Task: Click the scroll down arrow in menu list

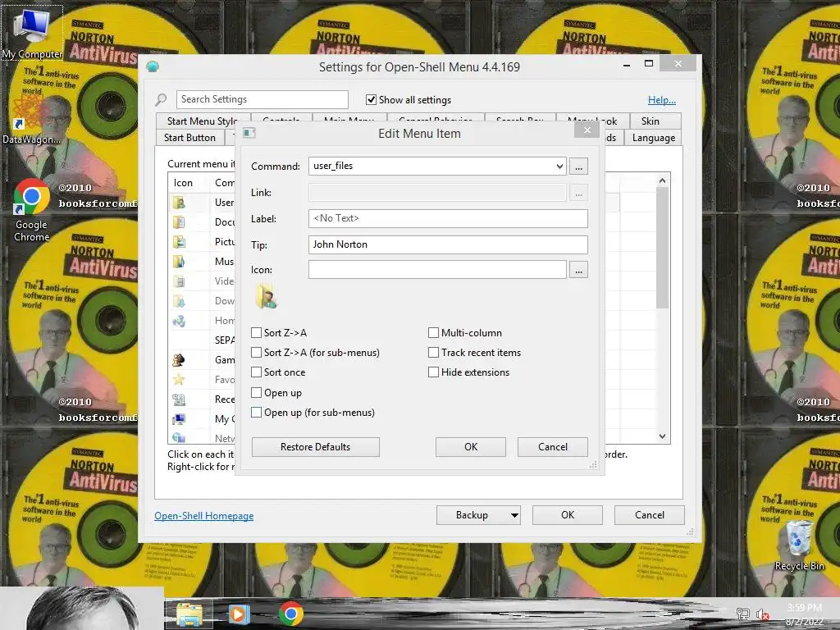Action: pos(663,436)
